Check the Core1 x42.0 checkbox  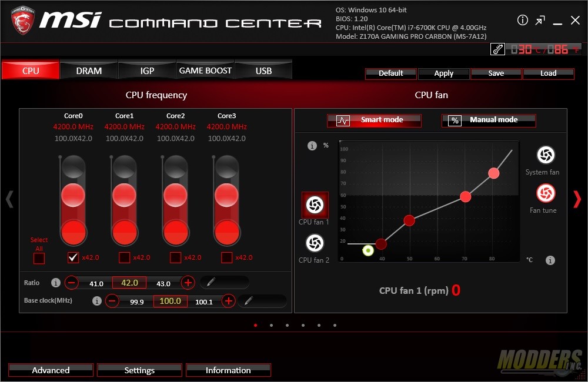click(124, 257)
